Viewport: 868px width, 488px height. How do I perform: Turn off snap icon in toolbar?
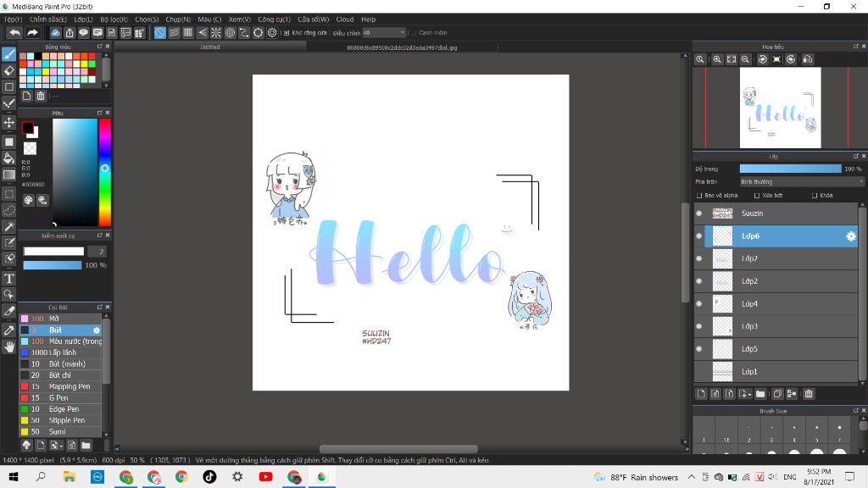[x=160, y=33]
